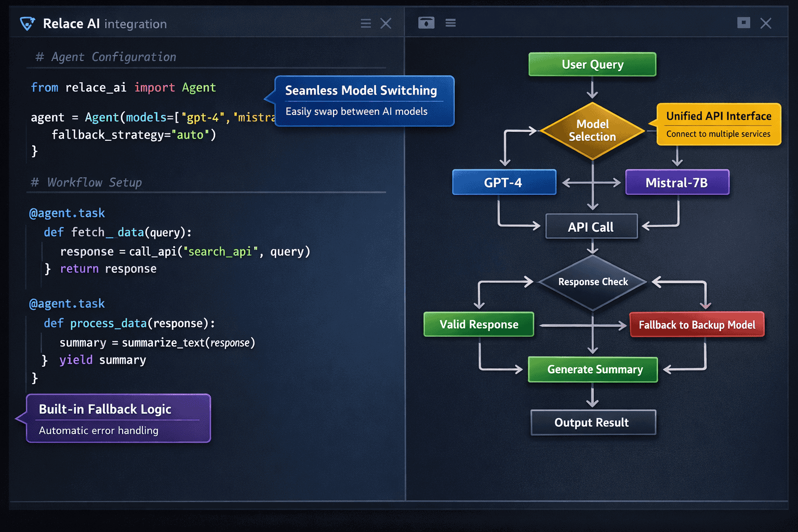Select the Valid Response node
Viewport: 798px width, 532px height.
478,324
